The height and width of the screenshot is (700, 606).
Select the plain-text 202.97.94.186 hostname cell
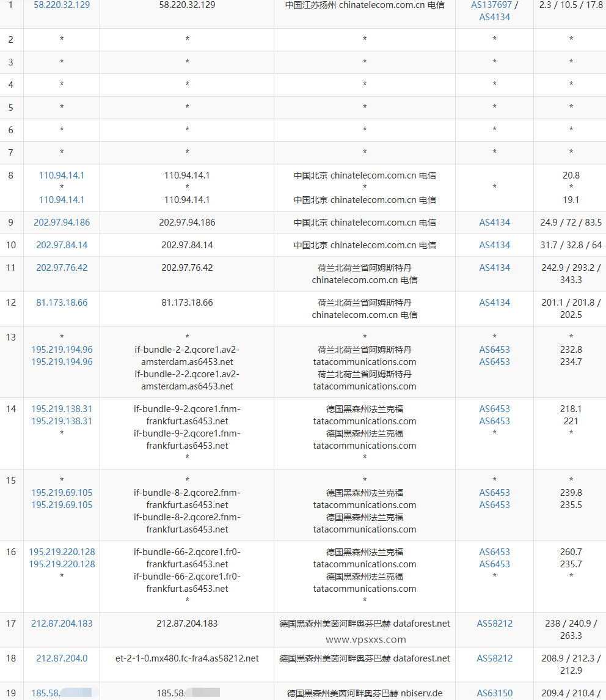pyautogui.click(x=187, y=223)
